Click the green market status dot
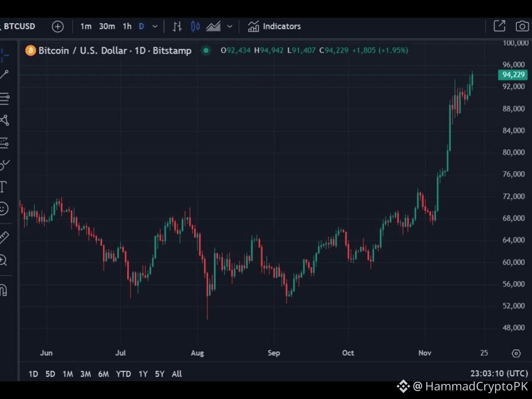Image resolution: width=532 pixels, height=399 pixels. pos(206,51)
